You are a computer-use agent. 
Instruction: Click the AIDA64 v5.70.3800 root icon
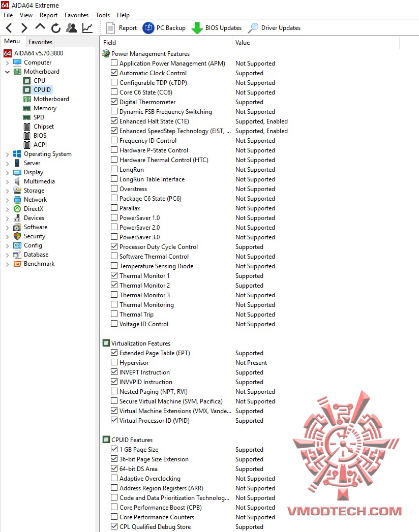pos(8,53)
